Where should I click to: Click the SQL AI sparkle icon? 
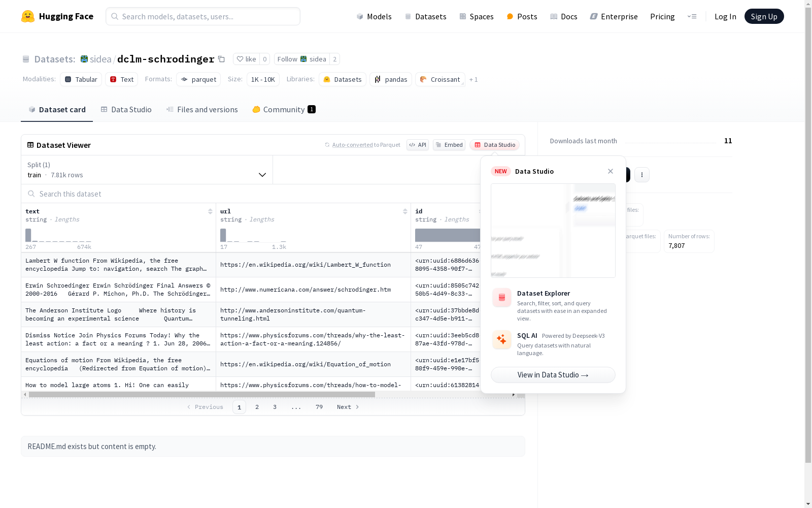502,340
